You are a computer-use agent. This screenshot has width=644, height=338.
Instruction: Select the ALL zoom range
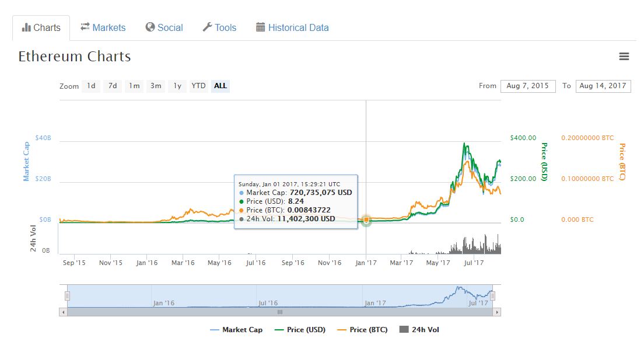220,86
